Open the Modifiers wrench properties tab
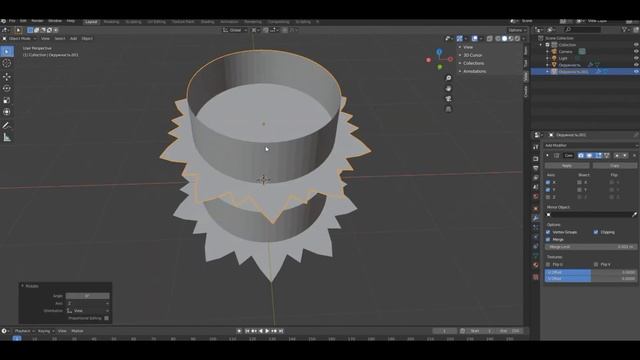The height and width of the screenshot is (360, 640). point(536,218)
